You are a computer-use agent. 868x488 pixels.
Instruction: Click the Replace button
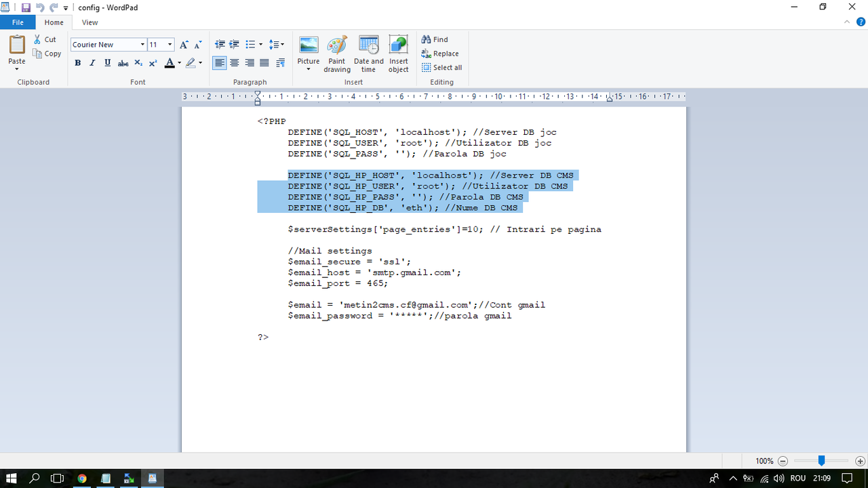pos(440,54)
